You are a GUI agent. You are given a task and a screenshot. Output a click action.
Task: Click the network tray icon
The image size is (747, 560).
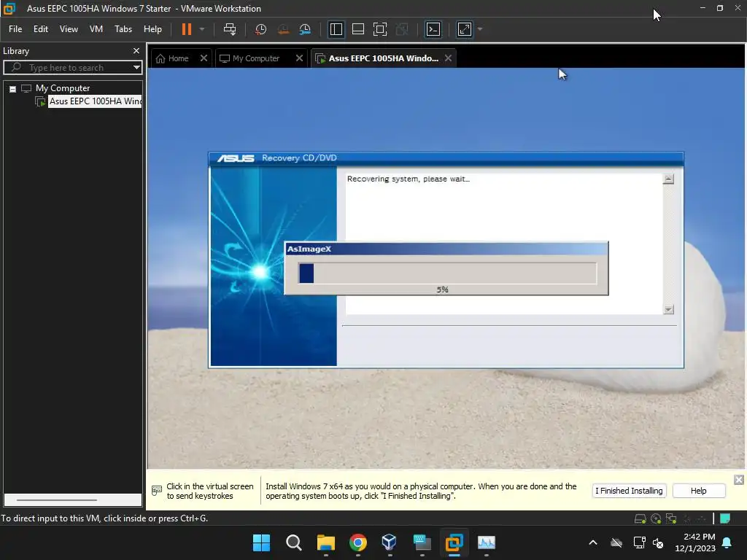(639, 542)
